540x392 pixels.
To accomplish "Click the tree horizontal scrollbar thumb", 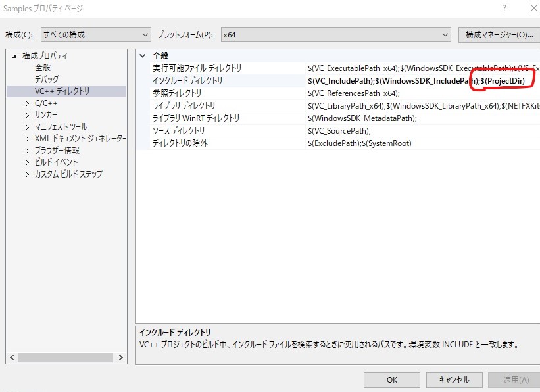I will point(65,358).
